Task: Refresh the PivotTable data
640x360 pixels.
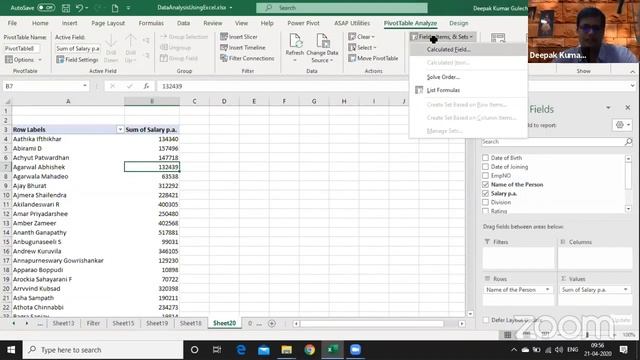Action: pyautogui.click(x=295, y=47)
